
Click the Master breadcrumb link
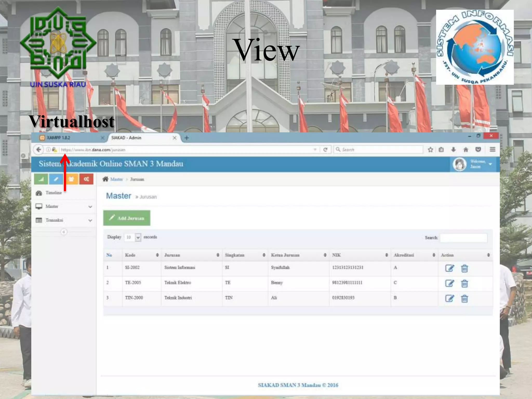tap(116, 179)
